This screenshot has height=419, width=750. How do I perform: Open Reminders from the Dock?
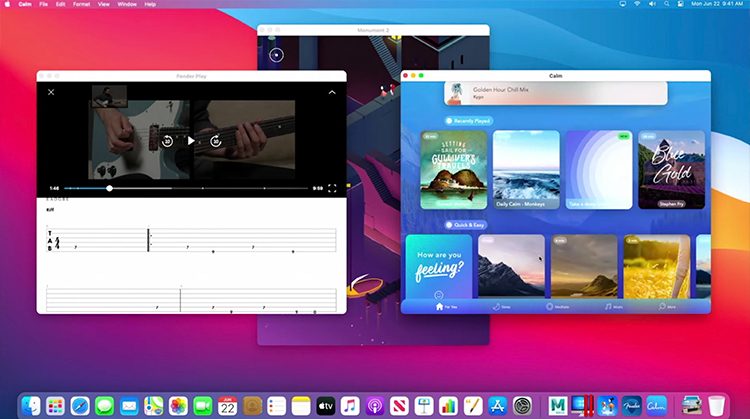tap(276, 406)
